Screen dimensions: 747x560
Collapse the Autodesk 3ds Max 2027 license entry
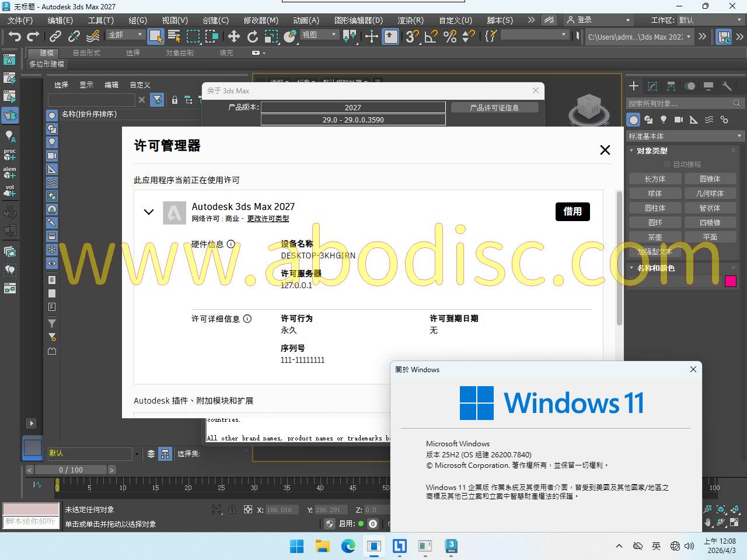coord(149,212)
